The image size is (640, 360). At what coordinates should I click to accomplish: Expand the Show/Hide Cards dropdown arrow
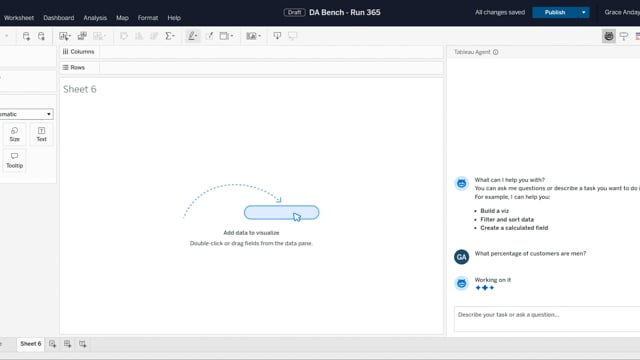259,36
